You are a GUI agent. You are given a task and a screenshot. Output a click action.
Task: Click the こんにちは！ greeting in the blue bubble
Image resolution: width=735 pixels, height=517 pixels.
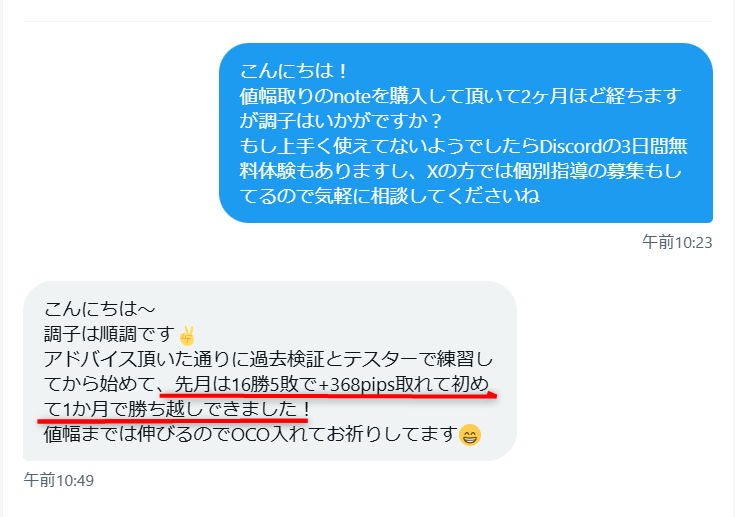[x=293, y=71]
